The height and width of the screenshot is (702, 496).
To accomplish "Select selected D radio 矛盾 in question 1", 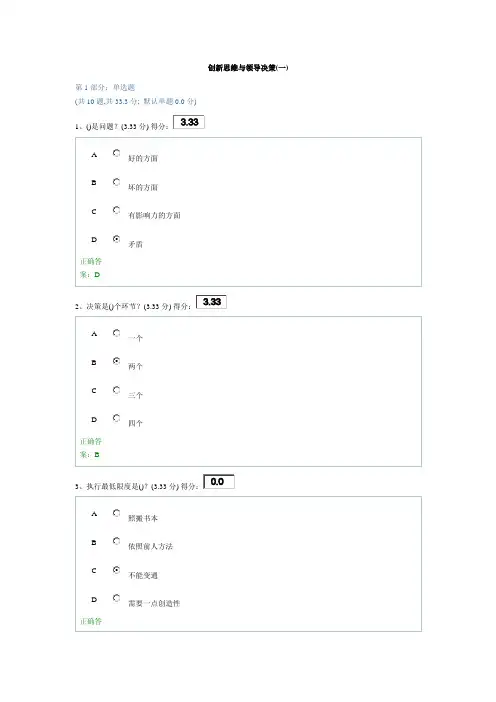I will 116,239.
